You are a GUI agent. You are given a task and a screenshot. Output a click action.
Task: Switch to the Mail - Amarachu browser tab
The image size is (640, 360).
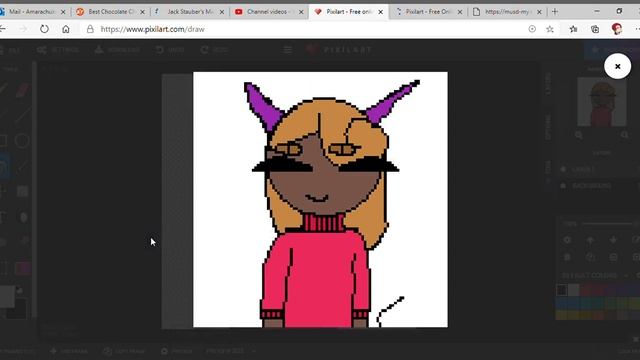[x=31, y=12]
